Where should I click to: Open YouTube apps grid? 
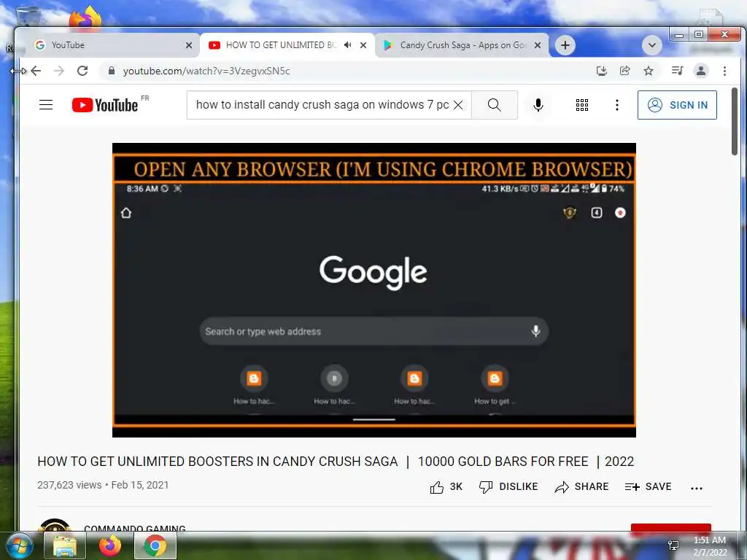[x=581, y=105]
